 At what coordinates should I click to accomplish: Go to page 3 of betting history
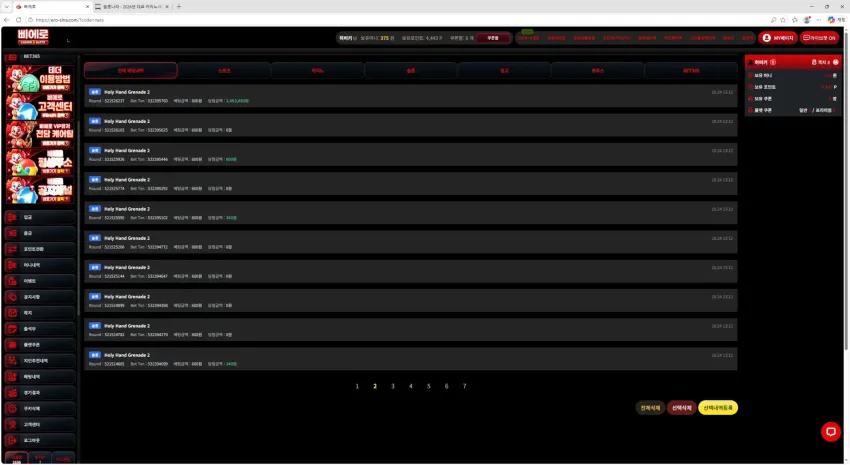(393, 386)
